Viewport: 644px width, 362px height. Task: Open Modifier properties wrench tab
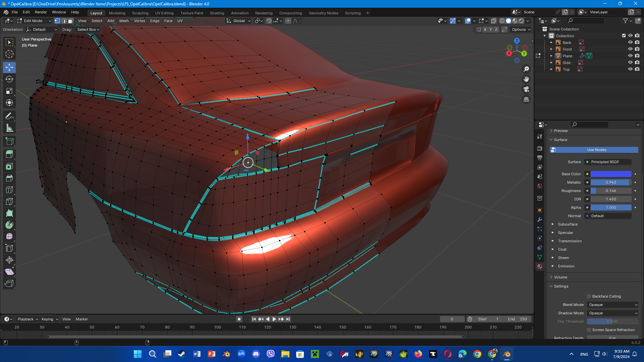540,220
